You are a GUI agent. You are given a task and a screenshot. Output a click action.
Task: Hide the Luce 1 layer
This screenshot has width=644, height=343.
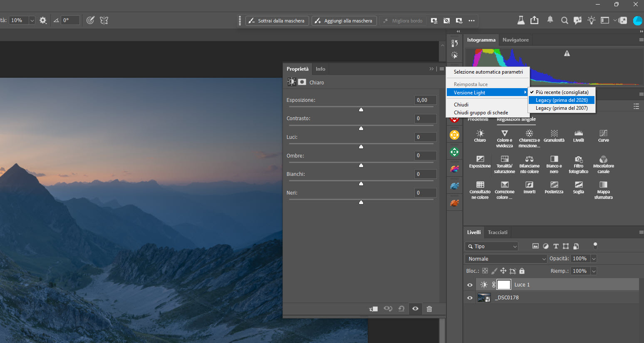[x=470, y=285]
